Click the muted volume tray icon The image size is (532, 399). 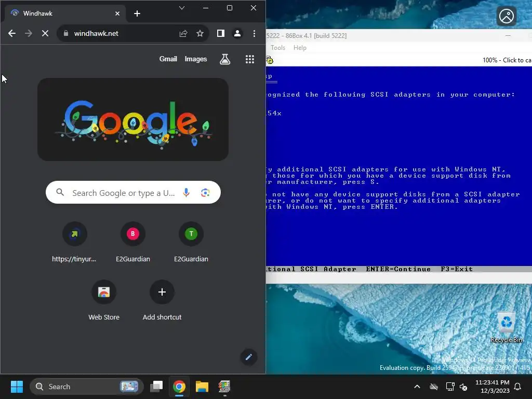pos(463,387)
